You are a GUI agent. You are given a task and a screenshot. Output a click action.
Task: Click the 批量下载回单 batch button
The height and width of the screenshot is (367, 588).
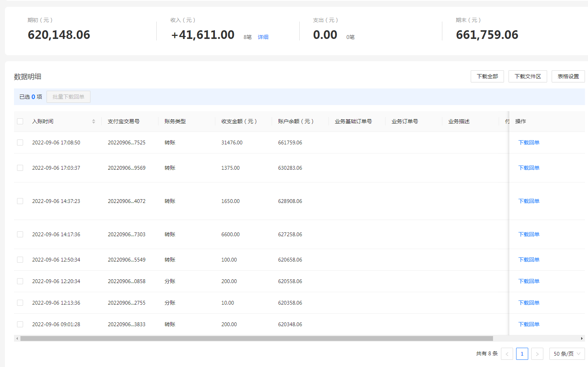coord(68,97)
